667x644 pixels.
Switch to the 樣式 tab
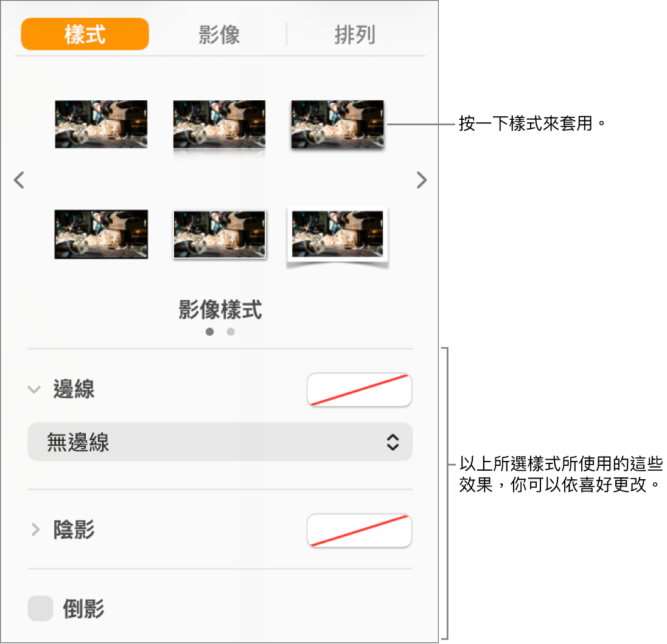[85, 34]
